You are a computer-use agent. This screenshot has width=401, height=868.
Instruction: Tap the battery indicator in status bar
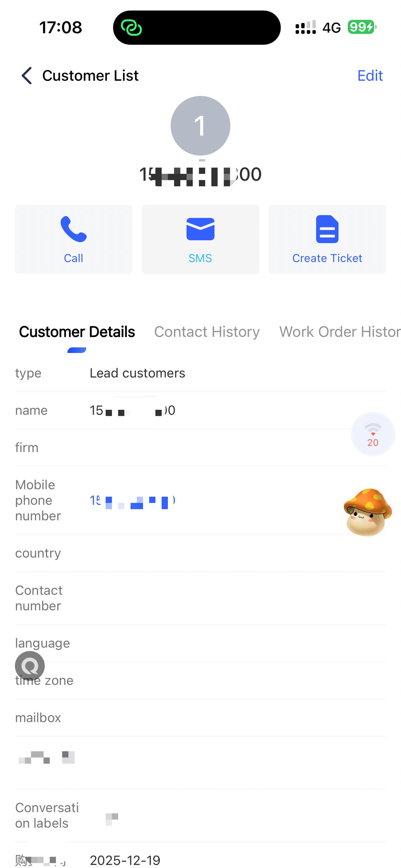click(362, 27)
